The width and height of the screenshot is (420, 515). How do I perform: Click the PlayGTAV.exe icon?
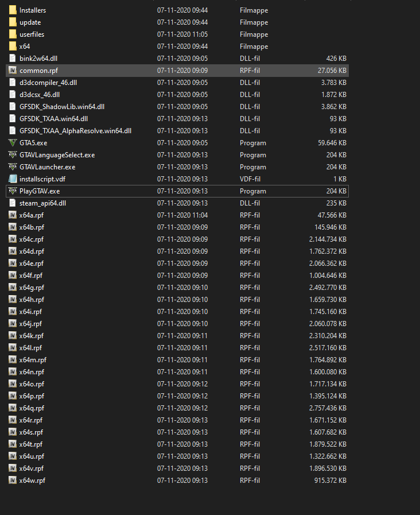click(13, 191)
